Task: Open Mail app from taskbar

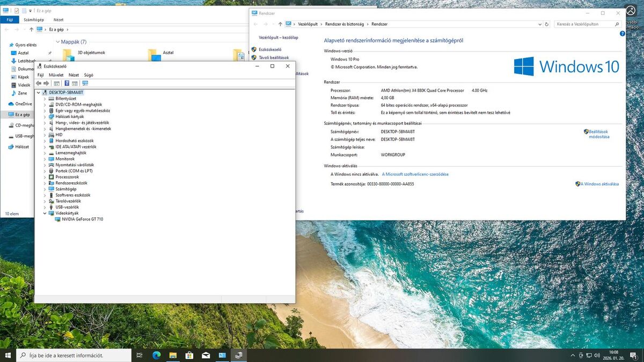Action: coord(206,355)
